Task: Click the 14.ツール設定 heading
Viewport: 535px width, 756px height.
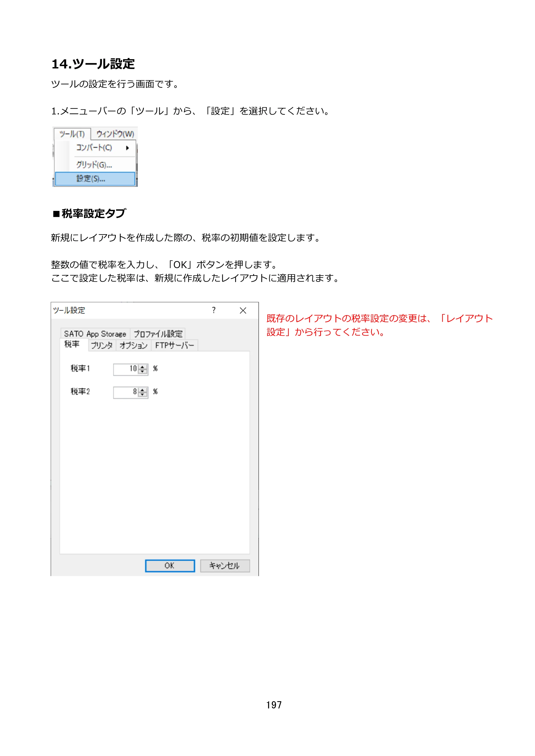Action: pos(93,64)
